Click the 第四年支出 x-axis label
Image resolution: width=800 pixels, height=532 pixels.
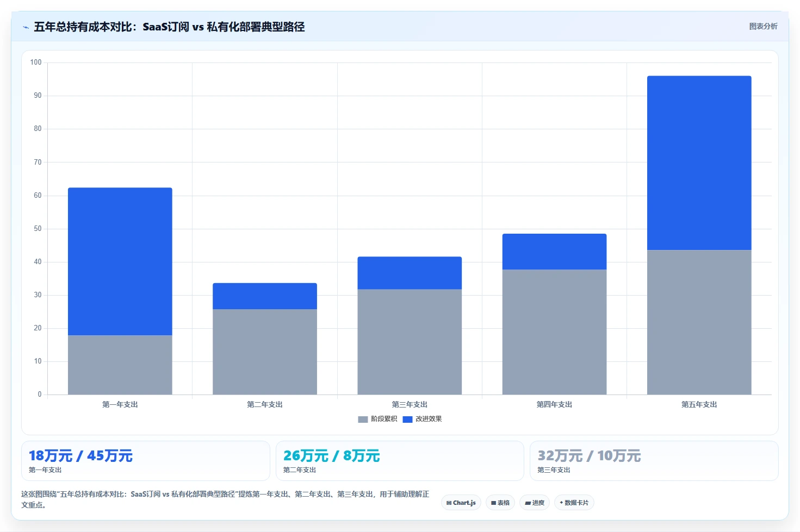coord(554,405)
